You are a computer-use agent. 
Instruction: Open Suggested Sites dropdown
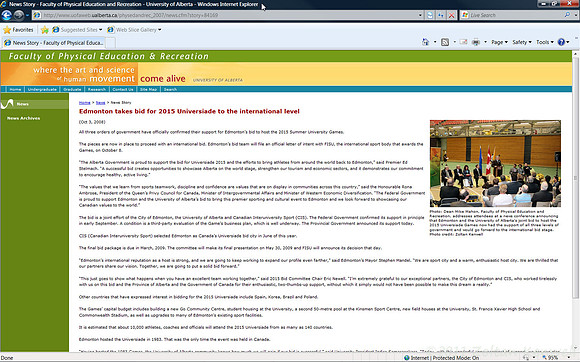point(77,30)
